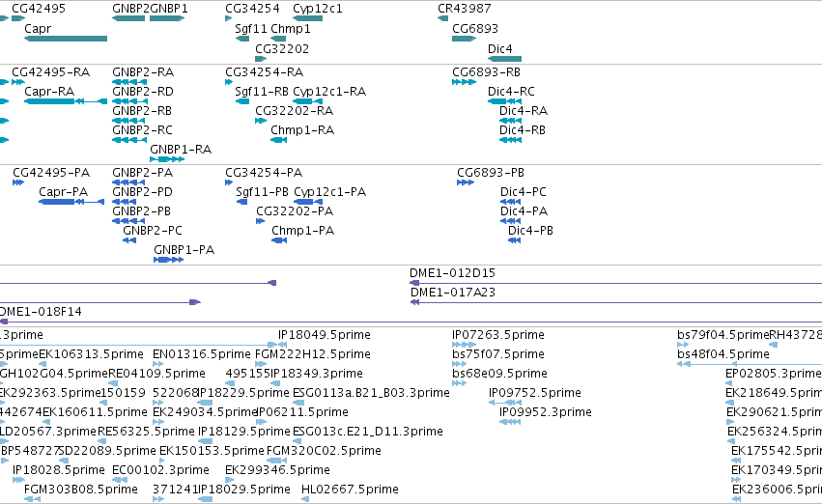Click the Dic4-RC transcript label
822x504 pixels.
pos(511,92)
